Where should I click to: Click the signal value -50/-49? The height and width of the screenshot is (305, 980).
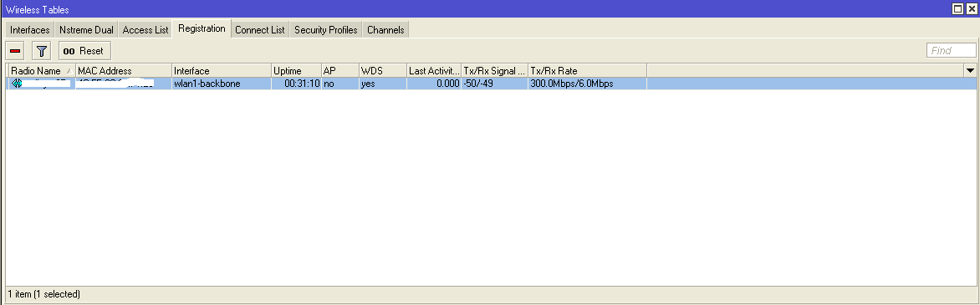pos(478,83)
